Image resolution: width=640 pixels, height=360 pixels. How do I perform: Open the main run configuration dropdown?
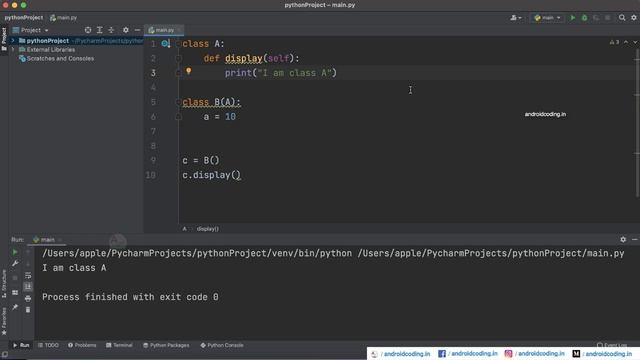point(547,18)
